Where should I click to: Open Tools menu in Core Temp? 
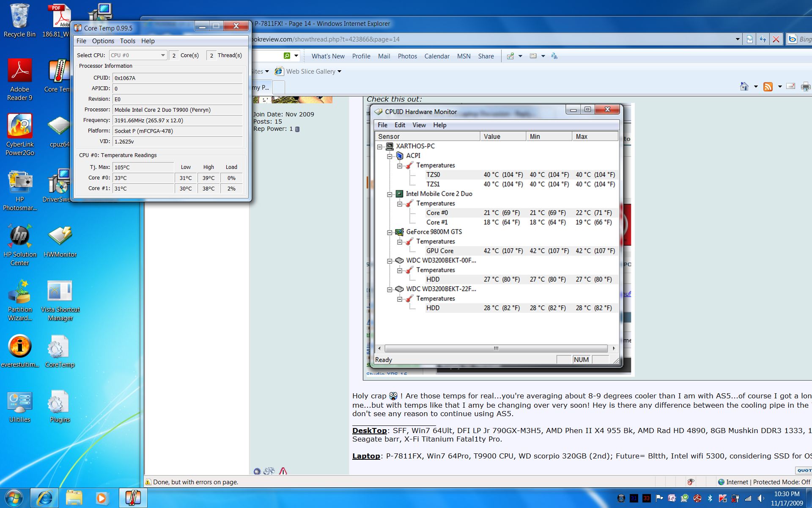point(128,41)
